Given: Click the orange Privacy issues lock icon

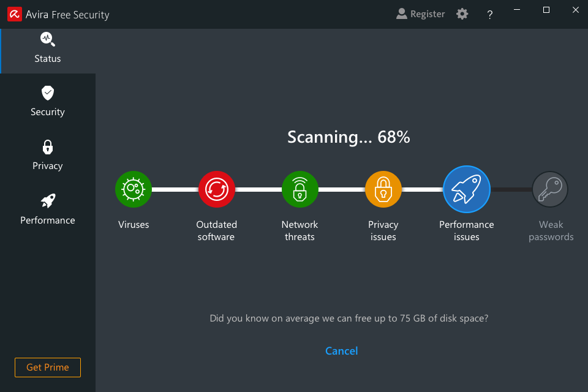Looking at the screenshot, I should coord(383,189).
